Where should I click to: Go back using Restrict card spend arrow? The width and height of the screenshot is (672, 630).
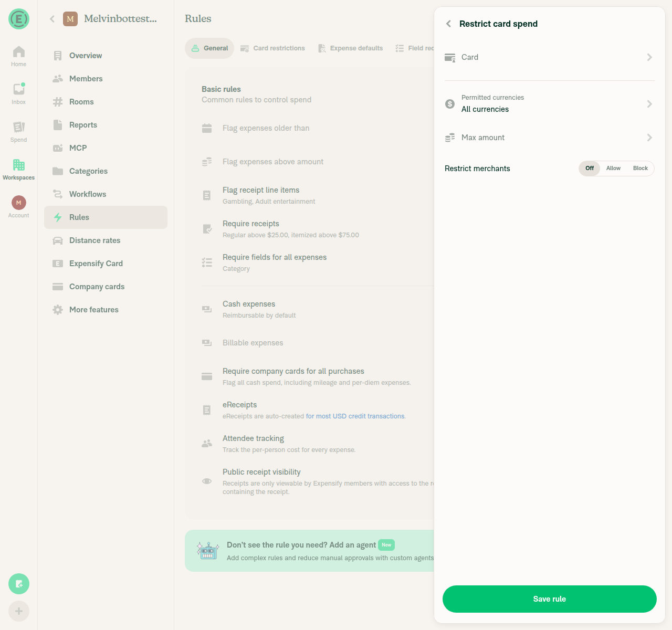[x=448, y=24]
